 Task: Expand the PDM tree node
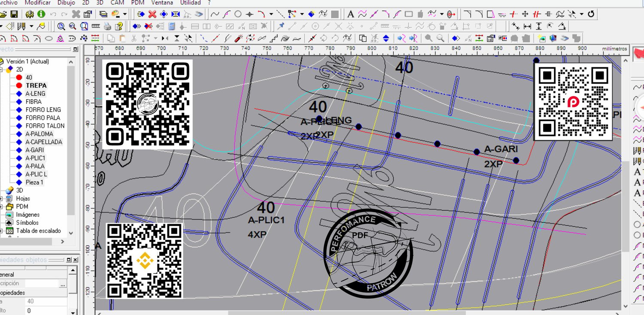[1, 207]
